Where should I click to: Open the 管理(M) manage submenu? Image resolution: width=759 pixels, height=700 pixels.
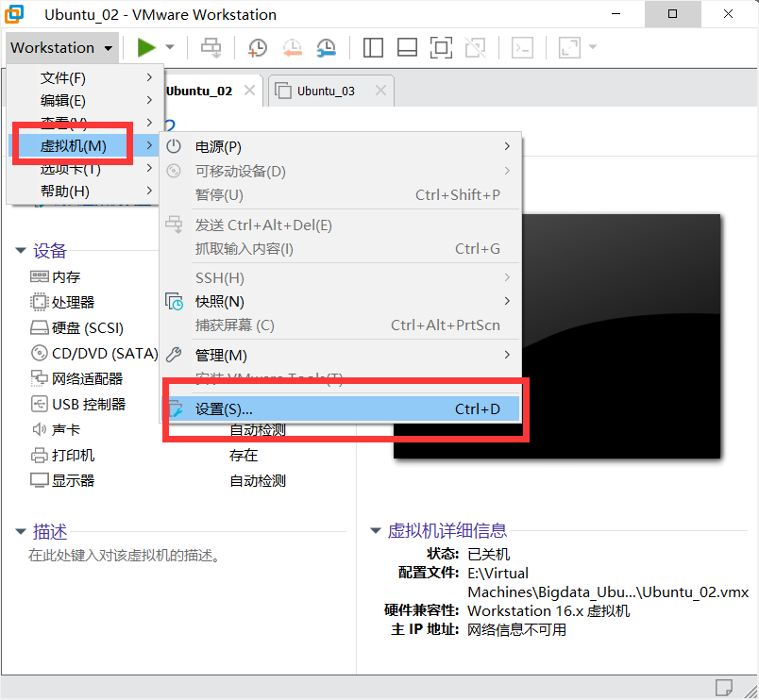coord(341,355)
